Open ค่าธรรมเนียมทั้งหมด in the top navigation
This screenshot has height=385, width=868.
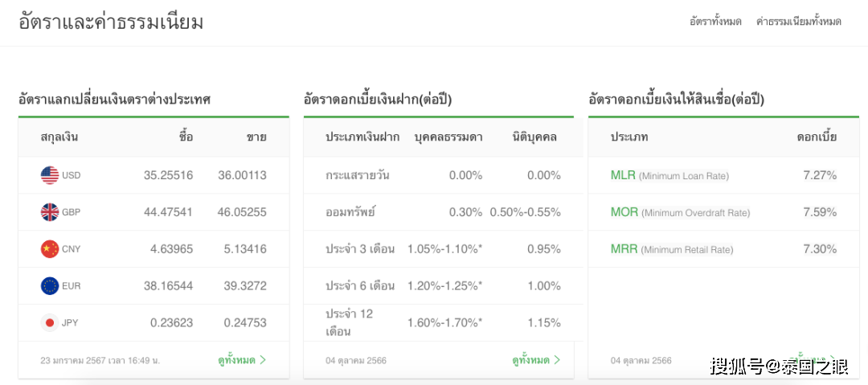click(799, 22)
